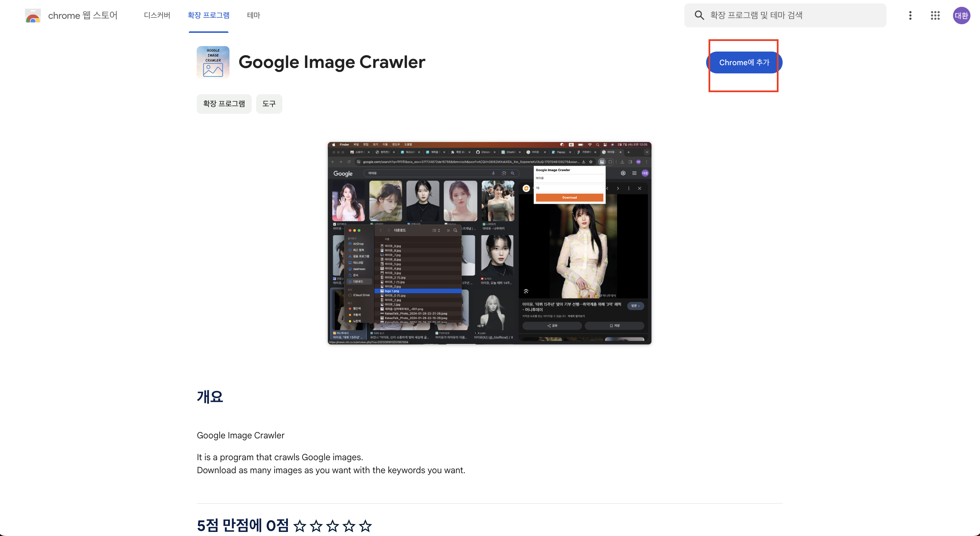Click the 확장 프로그램 category chip
Viewport: 980px width, 536px height.
tap(224, 103)
